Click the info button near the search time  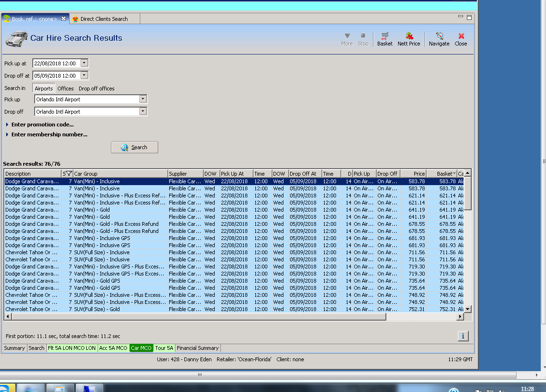point(463,336)
